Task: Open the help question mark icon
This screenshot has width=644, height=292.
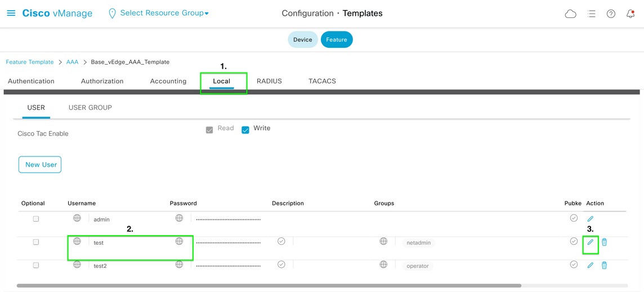Action: (x=611, y=14)
